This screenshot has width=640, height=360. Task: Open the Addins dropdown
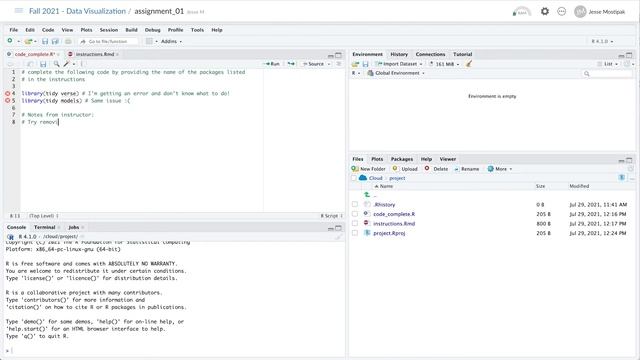[x=171, y=41]
